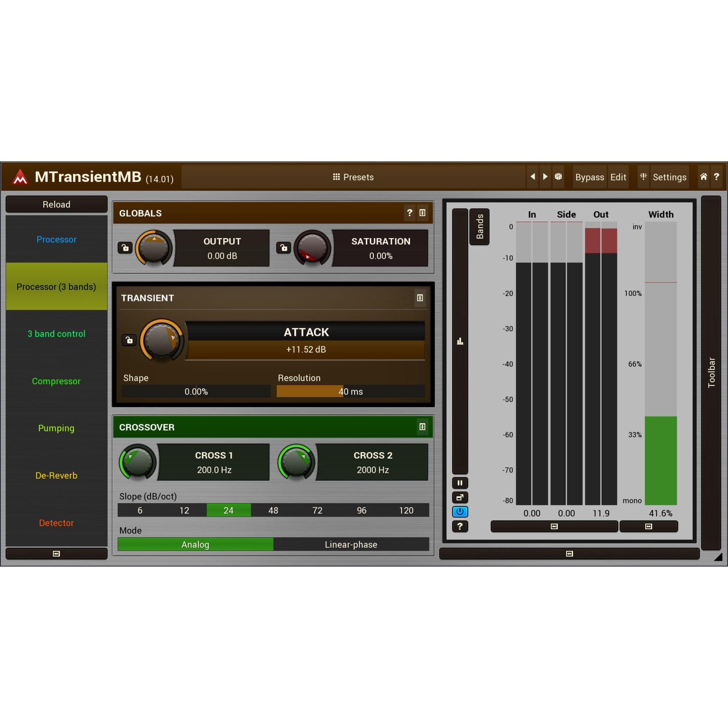
Task: Select the De-Reverb device
Action: click(56, 475)
